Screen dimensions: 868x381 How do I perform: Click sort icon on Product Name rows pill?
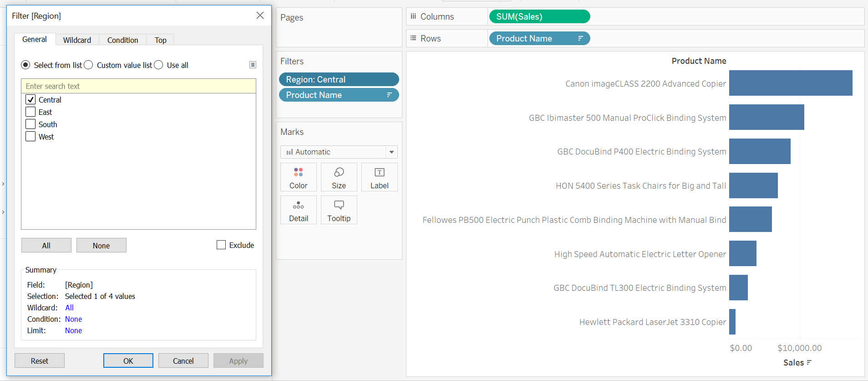click(580, 38)
